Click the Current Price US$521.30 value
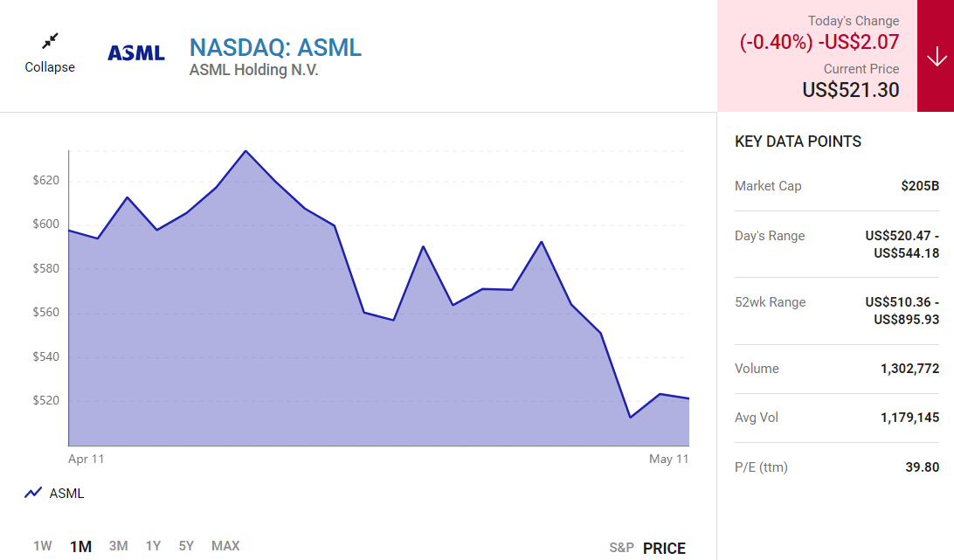 pyautogui.click(x=851, y=89)
